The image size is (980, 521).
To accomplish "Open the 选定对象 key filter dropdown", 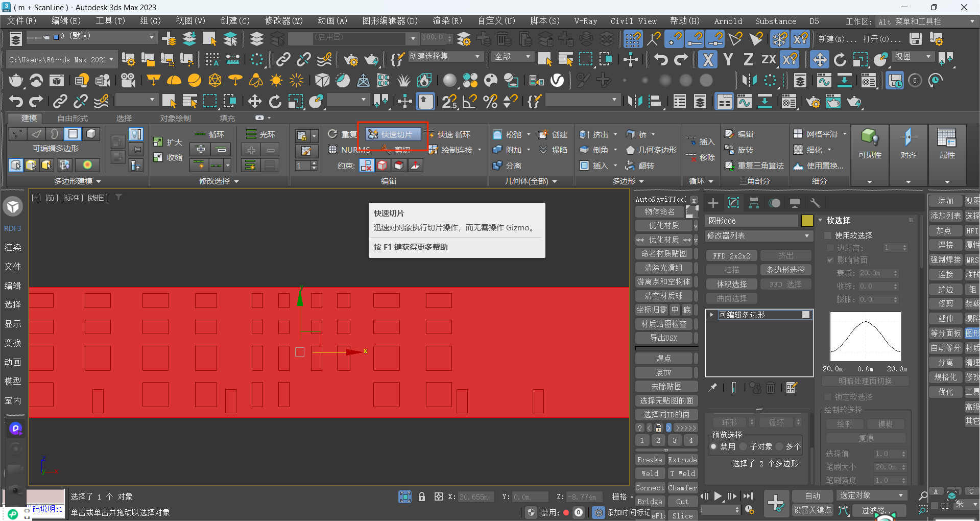I will (x=871, y=496).
